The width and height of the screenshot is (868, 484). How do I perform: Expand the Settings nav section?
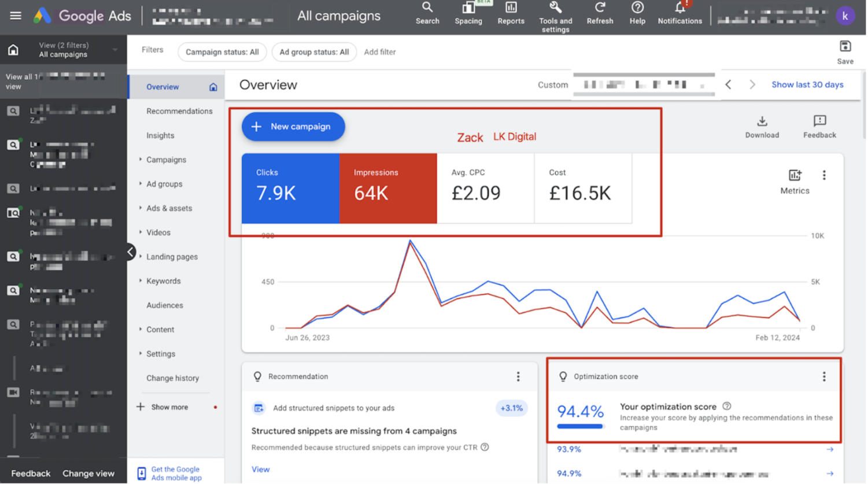click(x=141, y=354)
